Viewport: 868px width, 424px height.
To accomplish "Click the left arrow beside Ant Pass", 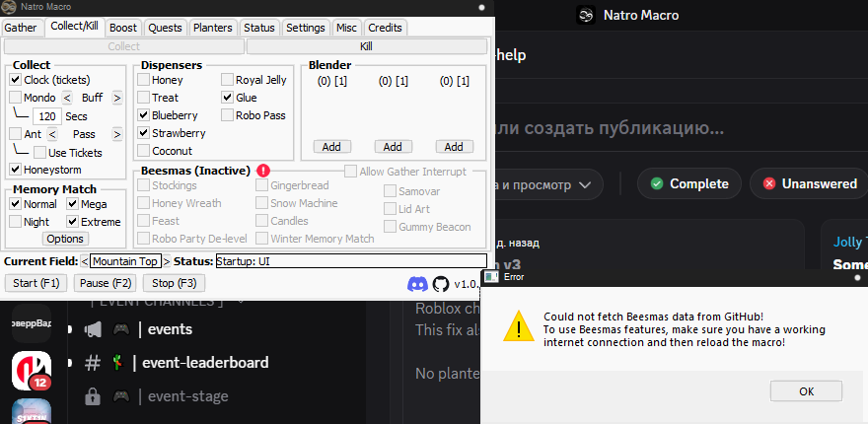I will coord(52,134).
